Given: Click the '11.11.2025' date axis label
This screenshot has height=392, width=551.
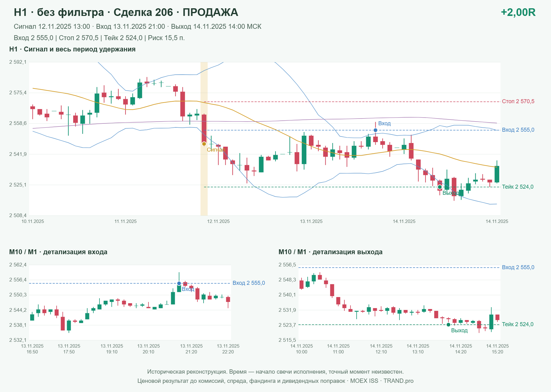Looking at the screenshot, I should 126,221.
